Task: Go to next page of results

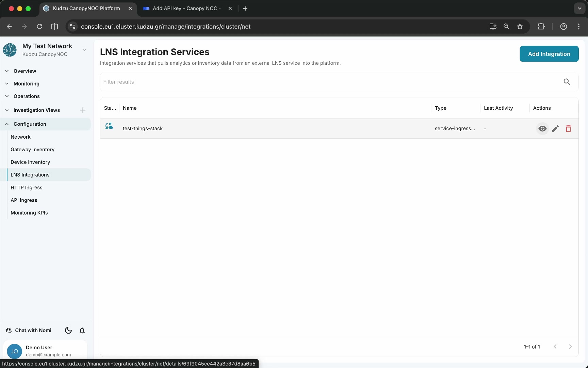Action: 570,347
